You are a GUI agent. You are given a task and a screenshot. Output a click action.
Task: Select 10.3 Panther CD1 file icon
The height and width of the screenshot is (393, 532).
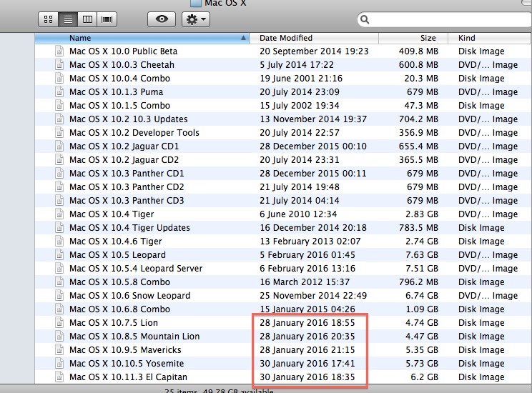tap(59, 173)
